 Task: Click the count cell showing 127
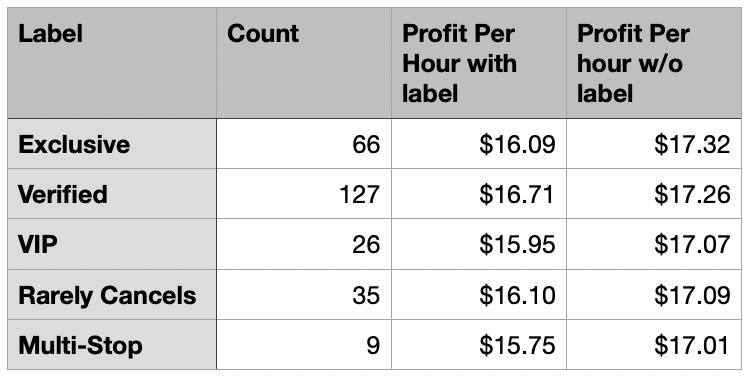pyautogui.click(x=304, y=194)
